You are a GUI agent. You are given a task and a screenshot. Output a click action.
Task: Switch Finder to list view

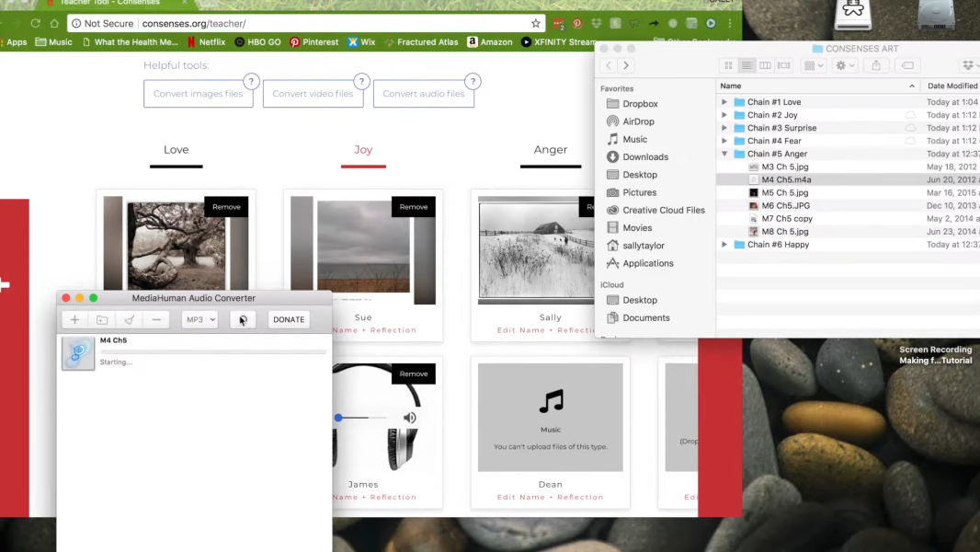746,65
